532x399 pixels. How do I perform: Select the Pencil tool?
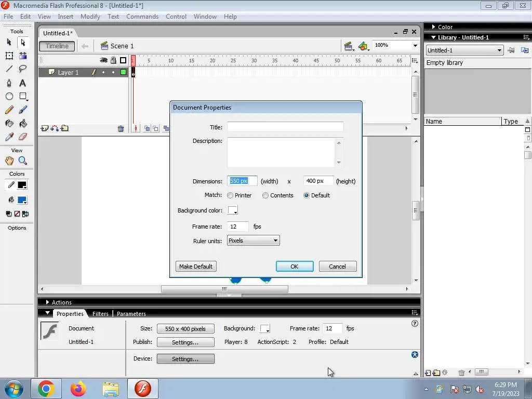(9, 110)
